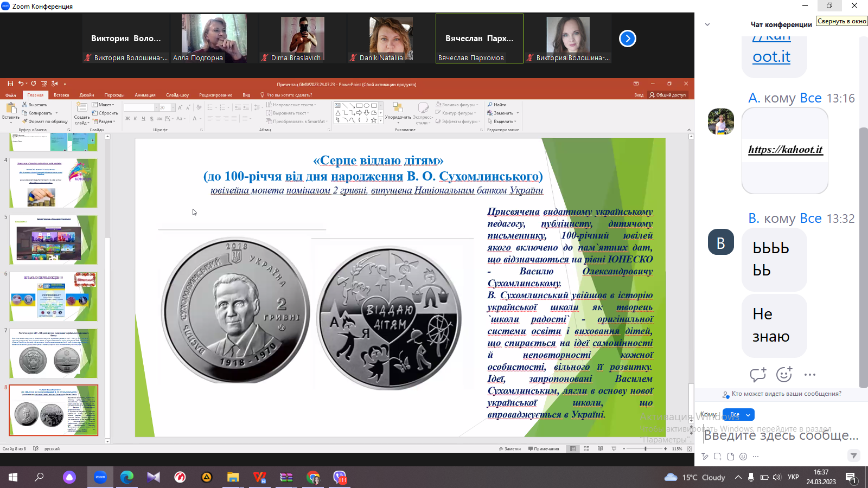Toggle the Notes (Заметки) pane

coord(509,449)
